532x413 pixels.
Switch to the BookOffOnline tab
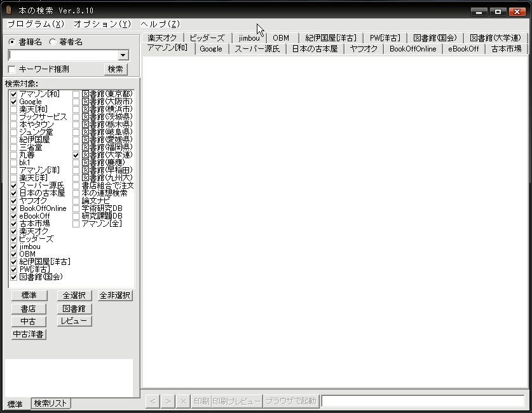413,49
